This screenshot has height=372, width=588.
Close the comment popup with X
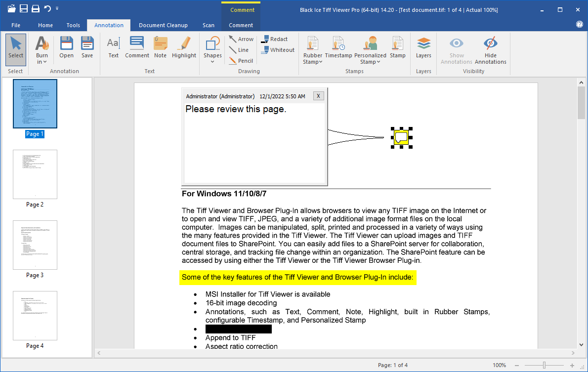(319, 96)
